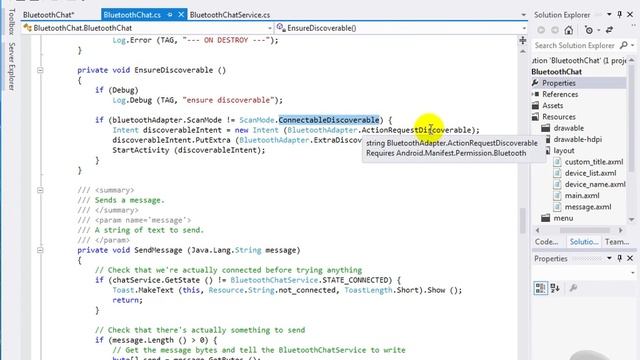The height and width of the screenshot is (360, 640).
Task: Click Solution Explorer scroll-left arrow
Action: [538, 230]
